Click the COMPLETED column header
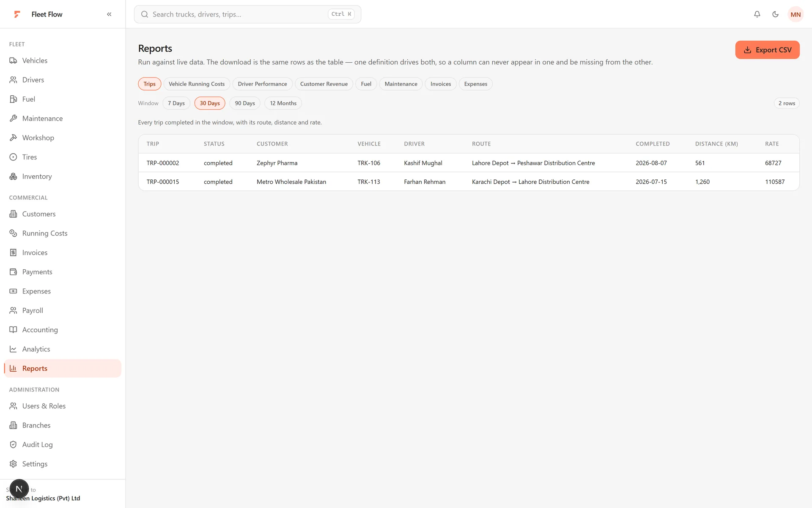 653,144
